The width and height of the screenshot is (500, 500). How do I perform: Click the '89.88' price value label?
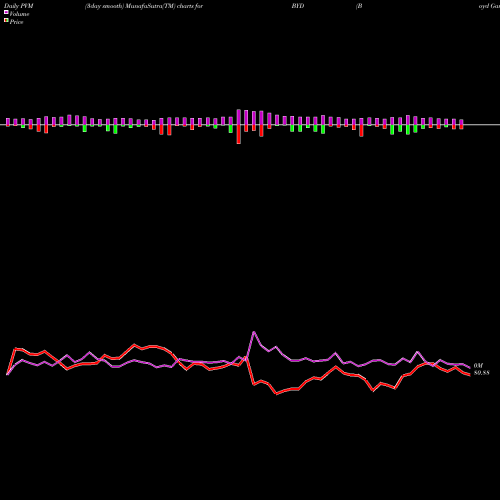[482, 373]
